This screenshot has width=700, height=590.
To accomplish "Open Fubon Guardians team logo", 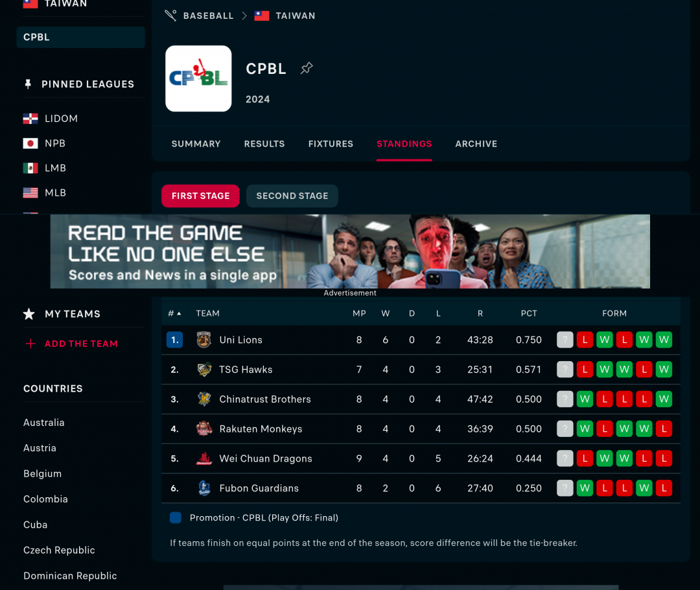I will (204, 488).
